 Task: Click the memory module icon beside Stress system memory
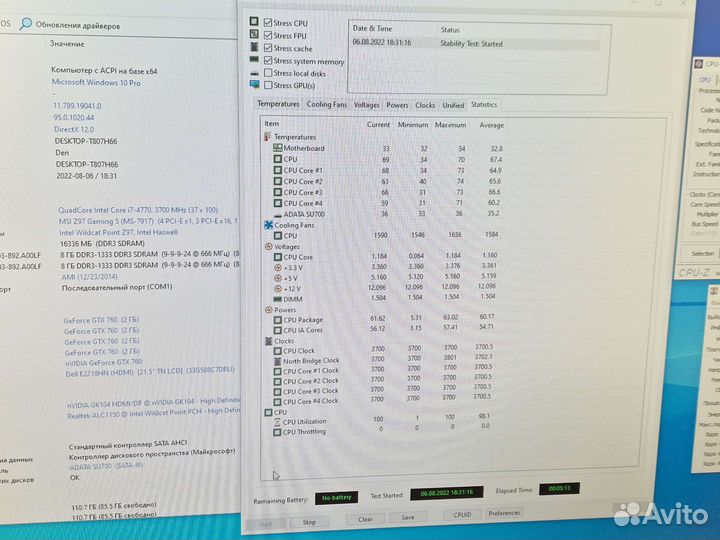(x=254, y=59)
